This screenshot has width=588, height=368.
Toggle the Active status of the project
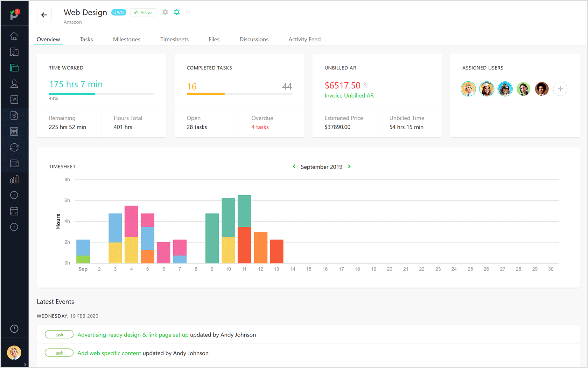pos(143,12)
